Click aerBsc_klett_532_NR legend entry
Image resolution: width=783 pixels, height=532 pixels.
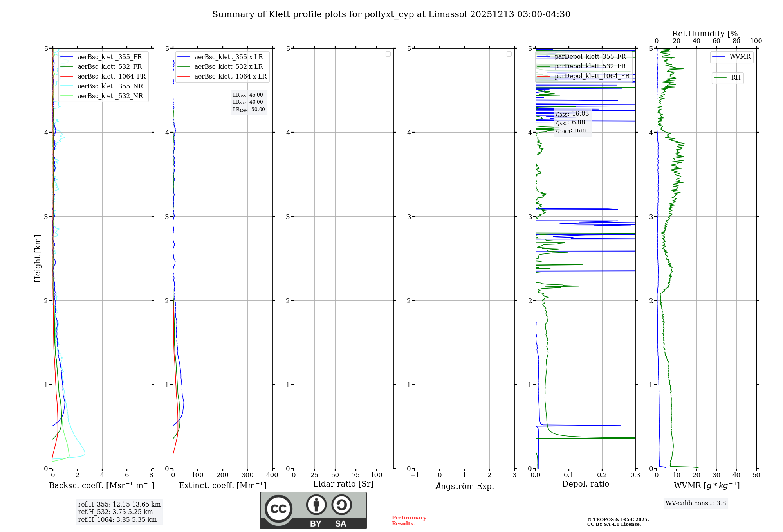pyautogui.click(x=110, y=96)
